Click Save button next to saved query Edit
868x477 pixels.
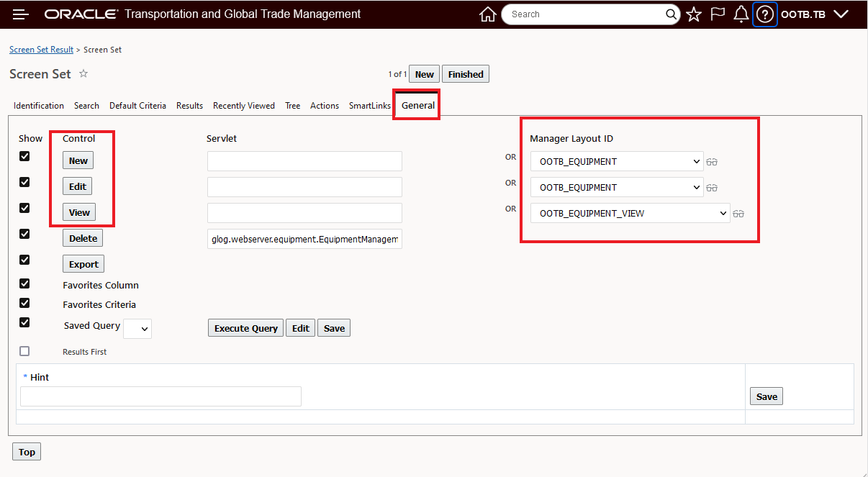pos(334,328)
